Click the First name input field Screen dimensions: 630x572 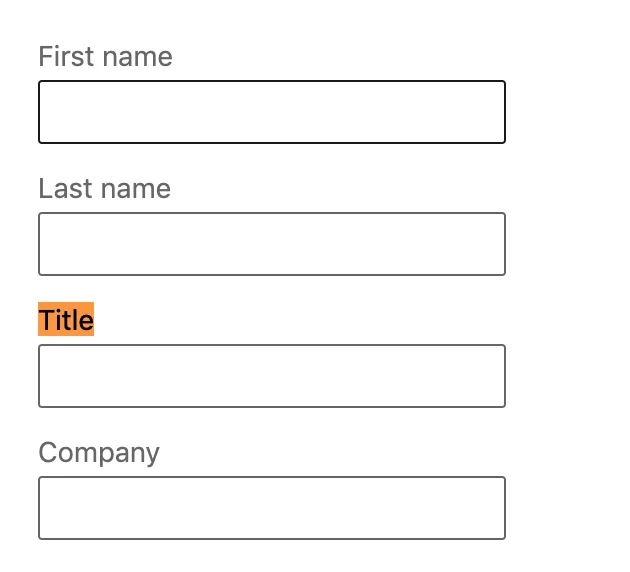click(271, 112)
